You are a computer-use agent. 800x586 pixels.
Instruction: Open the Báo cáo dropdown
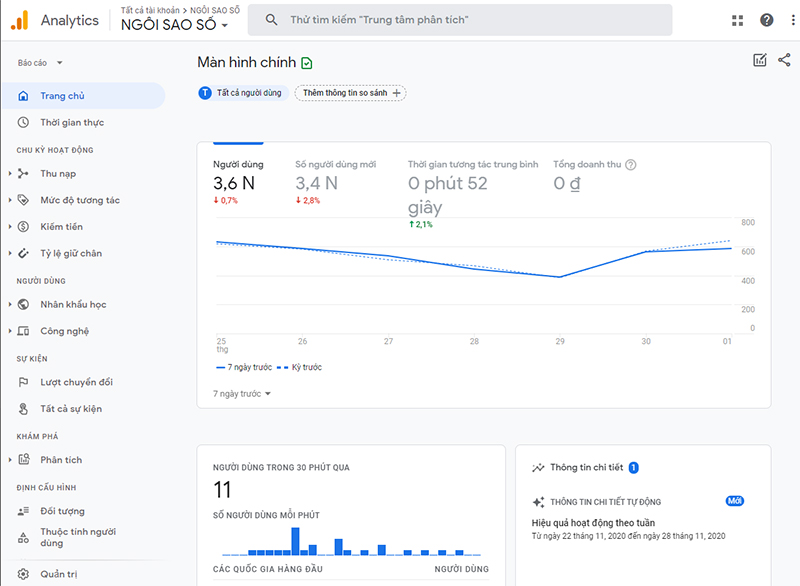tap(35, 61)
